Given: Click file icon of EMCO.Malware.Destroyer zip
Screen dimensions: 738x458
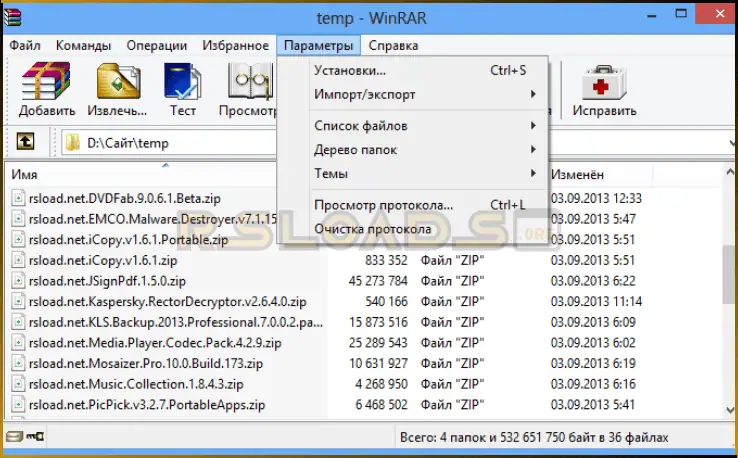Looking at the screenshot, I should click(18, 219).
